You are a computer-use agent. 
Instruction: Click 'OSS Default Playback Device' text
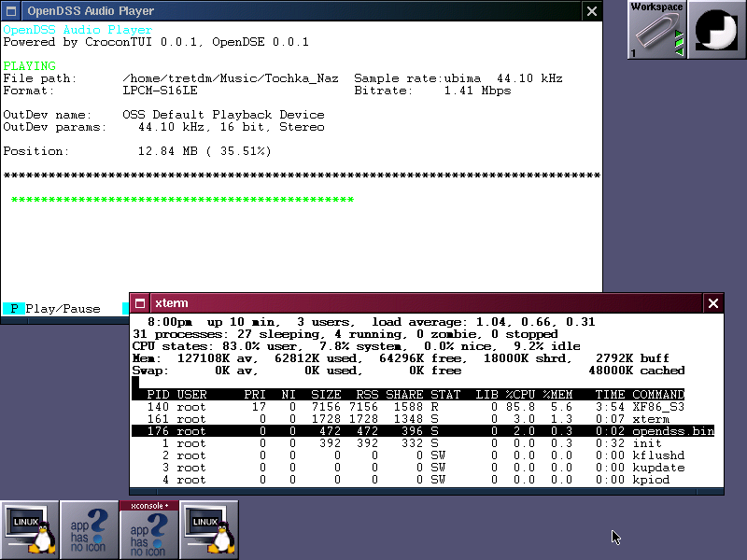coord(223,115)
